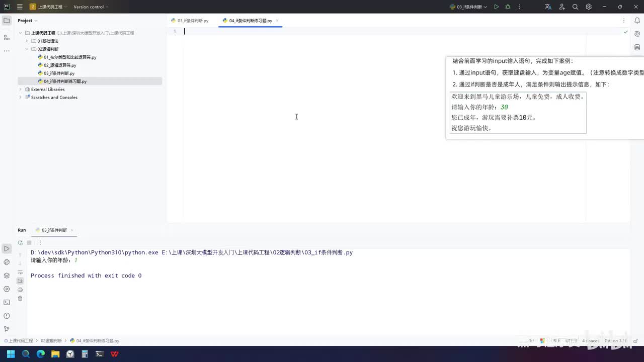Open Microsoft Edge from taskbar
The width and height of the screenshot is (644, 362).
click(41, 354)
